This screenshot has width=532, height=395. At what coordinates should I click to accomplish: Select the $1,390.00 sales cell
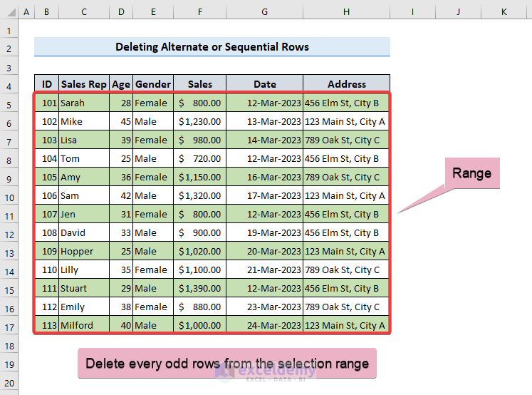coord(200,288)
